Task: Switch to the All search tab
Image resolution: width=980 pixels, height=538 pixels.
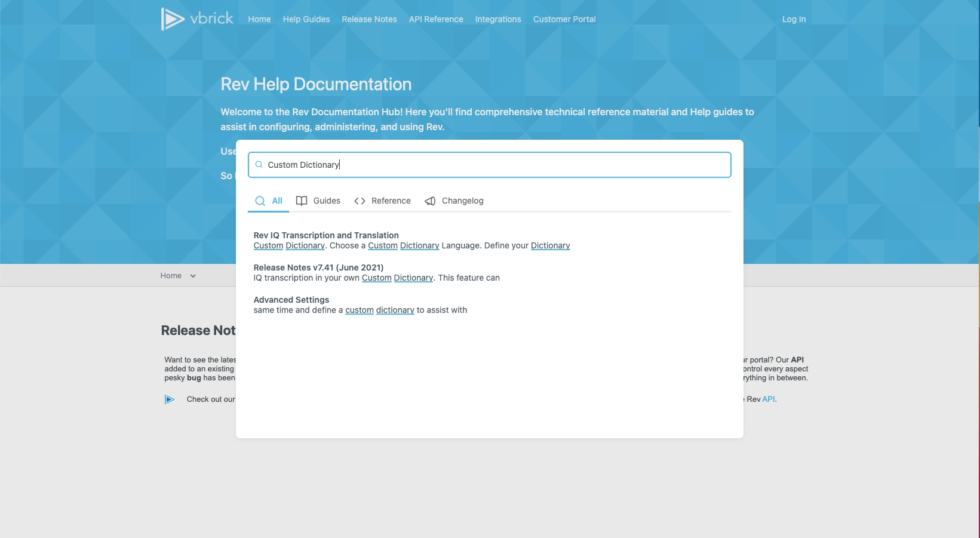Action: click(277, 201)
